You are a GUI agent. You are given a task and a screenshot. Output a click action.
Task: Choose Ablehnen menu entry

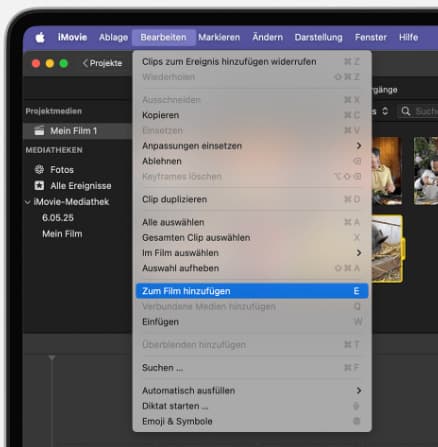pyautogui.click(x=252, y=161)
